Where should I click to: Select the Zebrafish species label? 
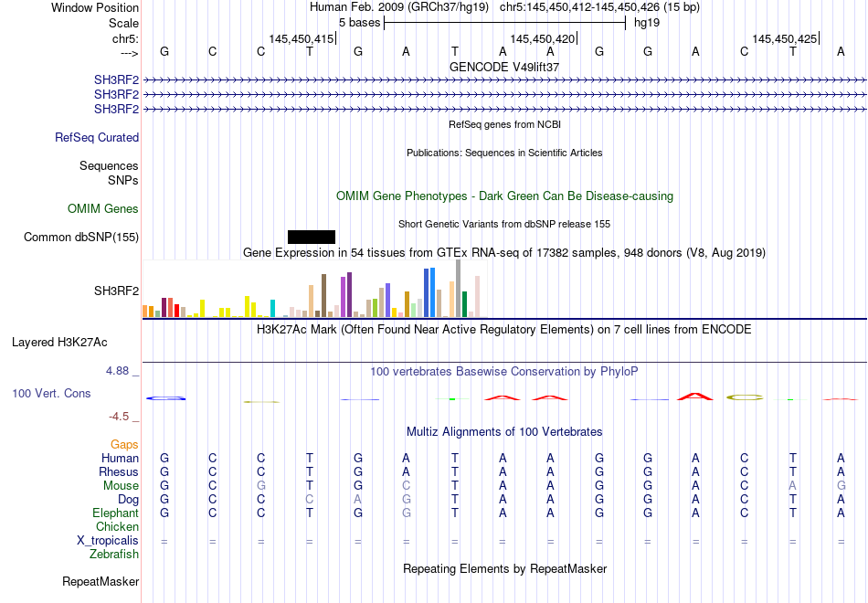click(114, 554)
